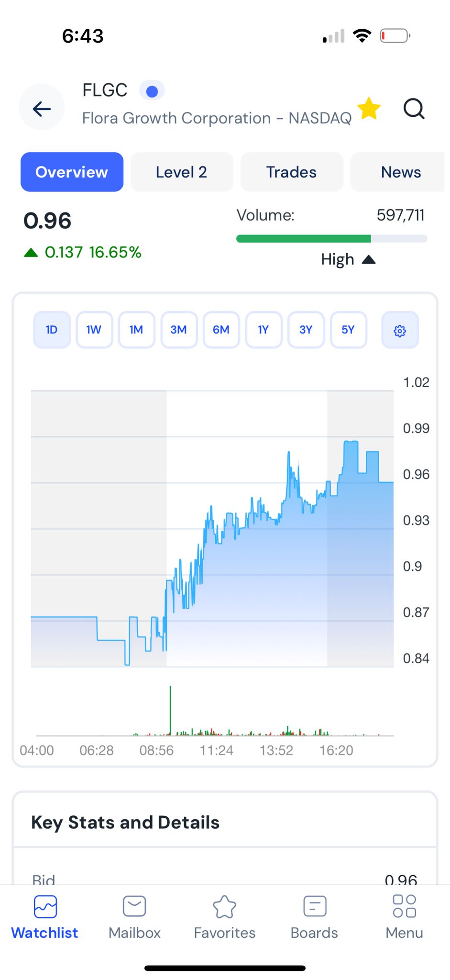
Task: Switch to the Level 2 tab
Action: [x=182, y=172]
